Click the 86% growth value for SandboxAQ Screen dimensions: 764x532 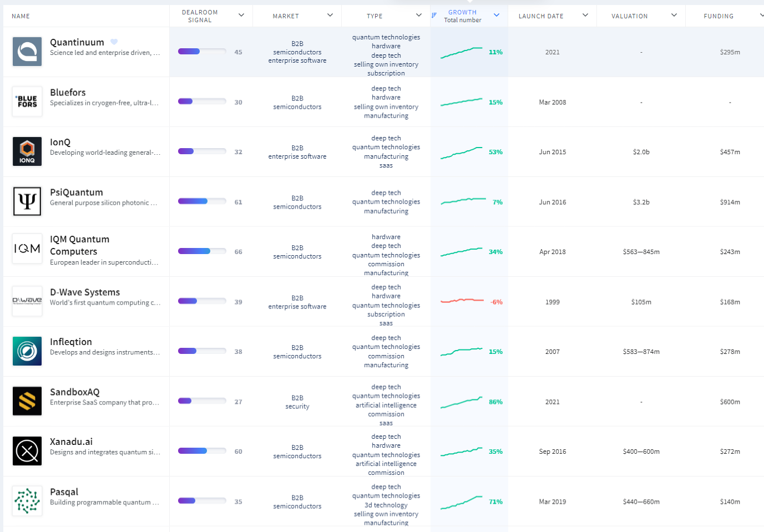(x=495, y=402)
